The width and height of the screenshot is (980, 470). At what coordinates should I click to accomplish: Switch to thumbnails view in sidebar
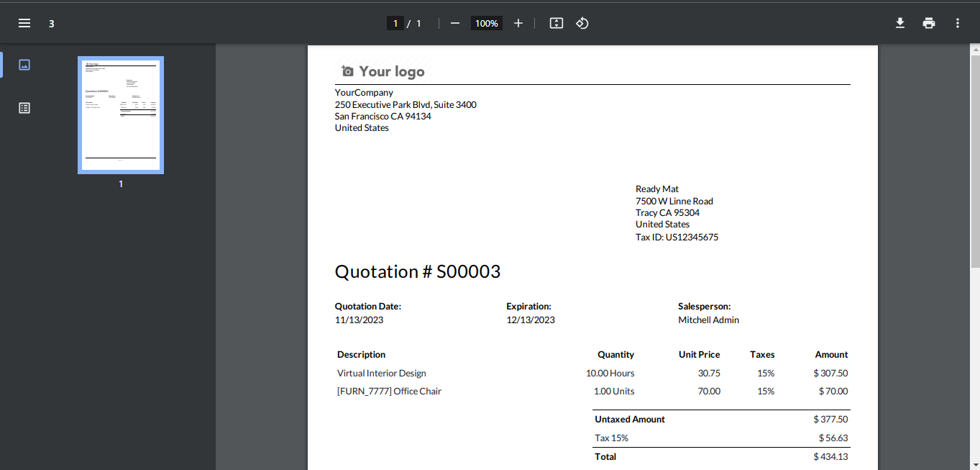tap(24, 65)
